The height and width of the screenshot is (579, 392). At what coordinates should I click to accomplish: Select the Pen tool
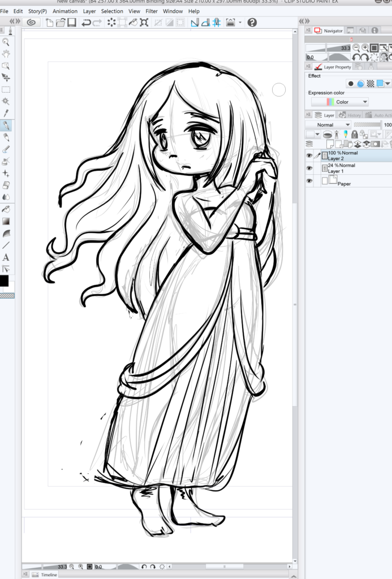click(6, 126)
